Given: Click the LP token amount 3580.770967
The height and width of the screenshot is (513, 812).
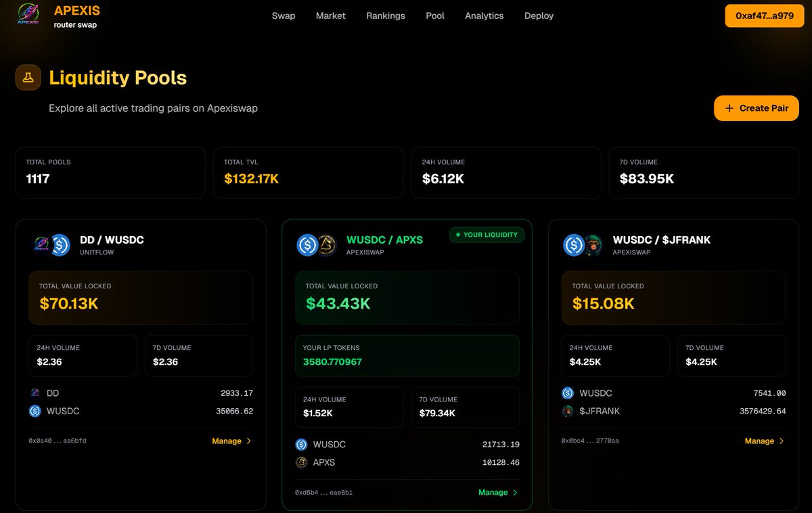Looking at the screenshot, I should click(332, 362).
